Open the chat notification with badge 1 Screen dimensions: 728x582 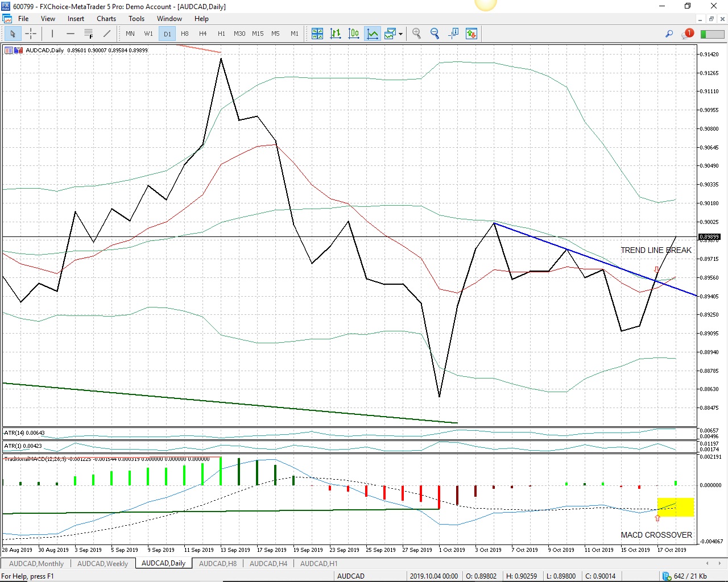pyautogui.click(x=687, y=34)
